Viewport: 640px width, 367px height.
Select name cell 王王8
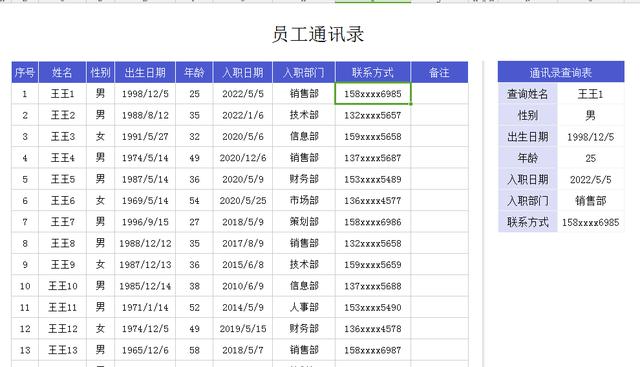pyautogui.click(x=62, y=243)
